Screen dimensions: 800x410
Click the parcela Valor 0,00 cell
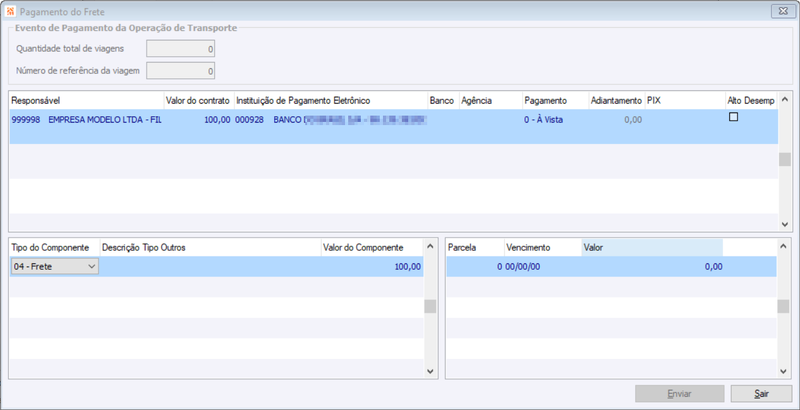(652, 267)
